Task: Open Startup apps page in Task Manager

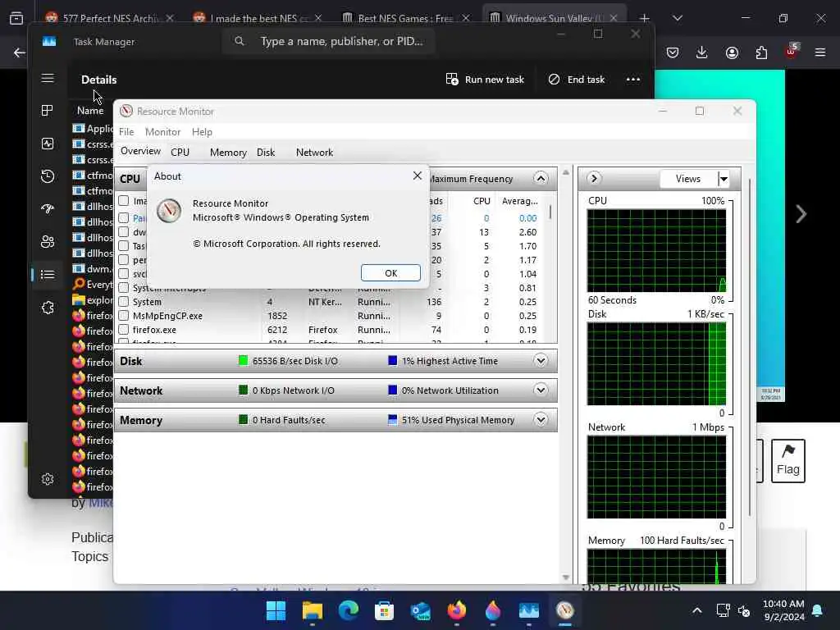Action: (x=47, y=209)
